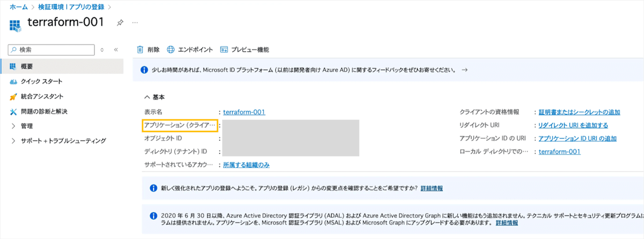The width and height of the screenshot is (644, 239).
Task: Expand サポート + トラブルシューティング group
Action: 13,141
